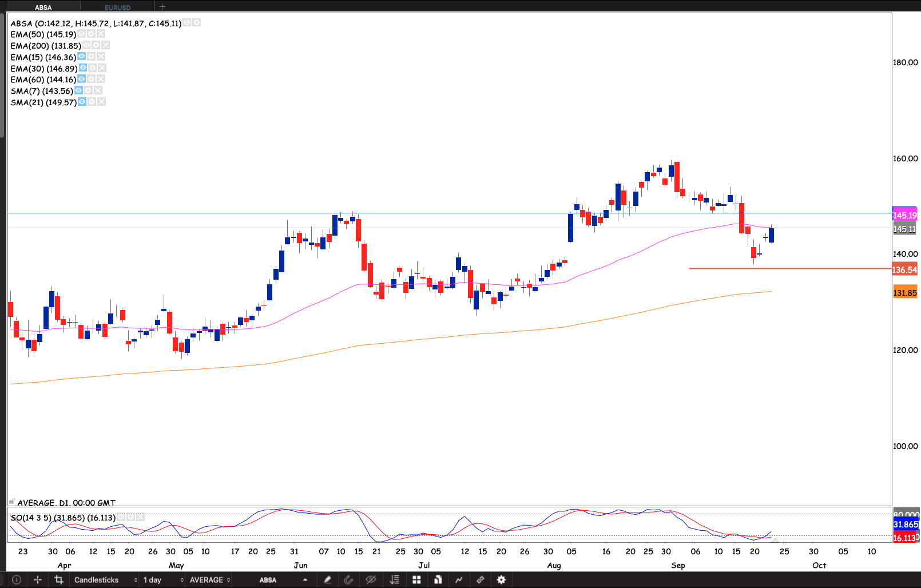
Task: Toggle visibility eye for EMA(15)
Action: [82, 57]
